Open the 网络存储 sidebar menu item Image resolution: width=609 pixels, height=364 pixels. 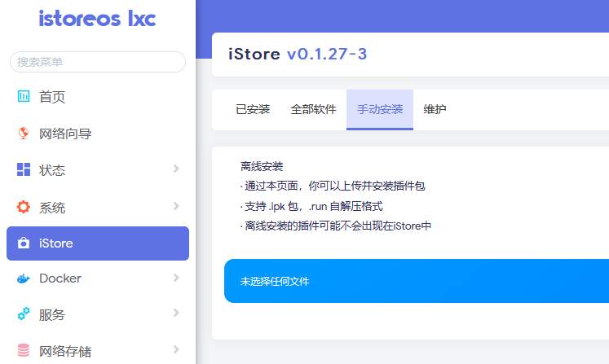click(x=98, y=351)
